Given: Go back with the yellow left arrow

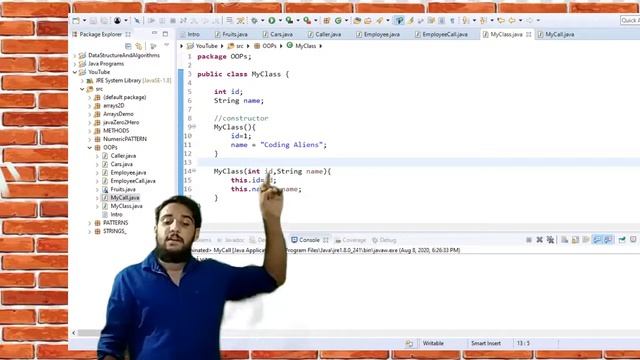Looking at the screenshot, I should pyautogui.click(x=512, y=20).
